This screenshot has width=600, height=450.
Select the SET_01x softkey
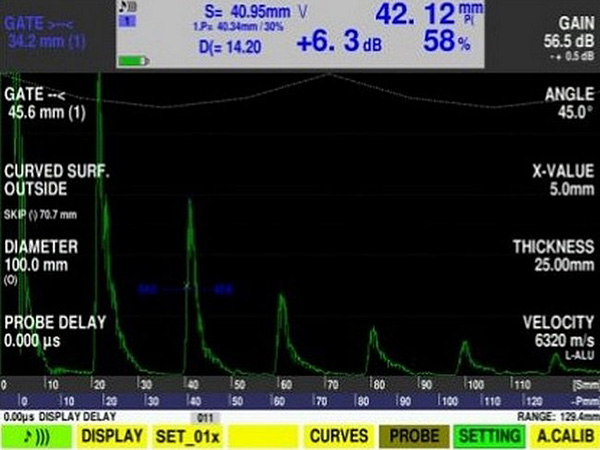[x=188, y=436]
